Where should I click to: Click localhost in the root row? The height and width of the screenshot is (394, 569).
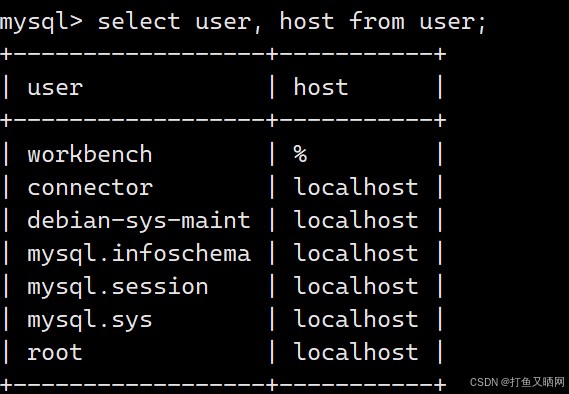[356, 352]
